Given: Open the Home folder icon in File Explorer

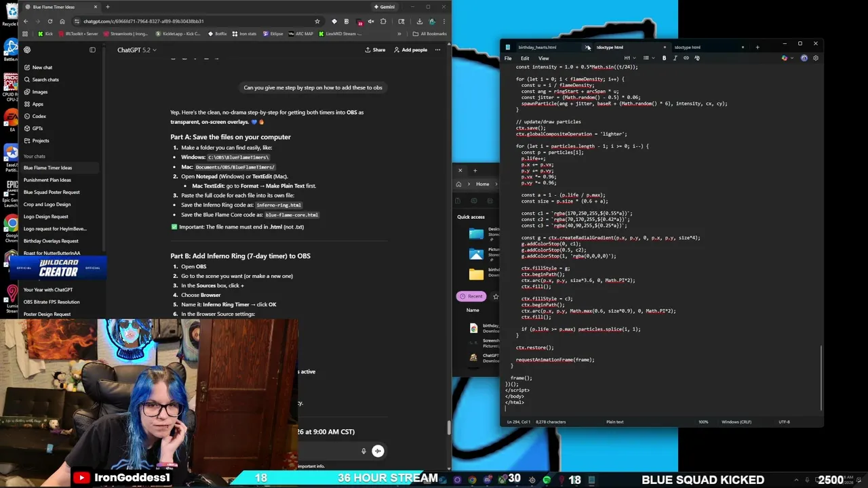Looking at the screenshot, I should pos(458,184).
